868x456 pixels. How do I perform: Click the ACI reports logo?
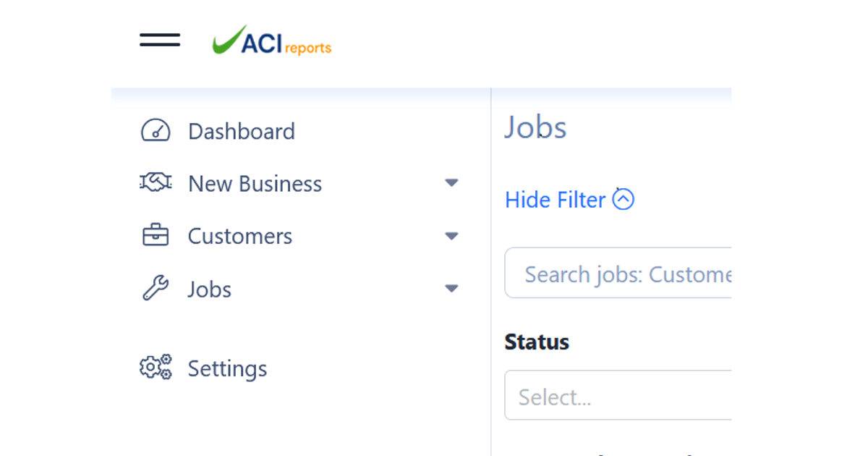272,41
